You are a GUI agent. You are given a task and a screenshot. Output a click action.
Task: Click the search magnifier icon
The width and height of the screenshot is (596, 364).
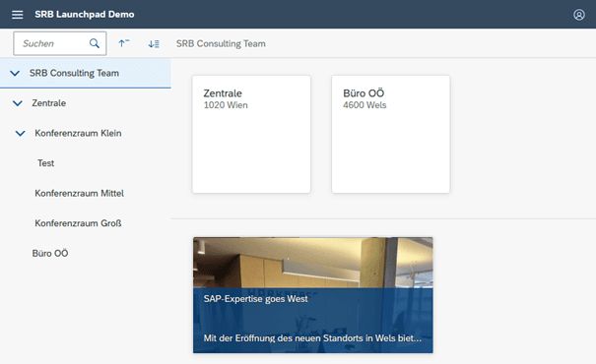(x=95, y=43)
